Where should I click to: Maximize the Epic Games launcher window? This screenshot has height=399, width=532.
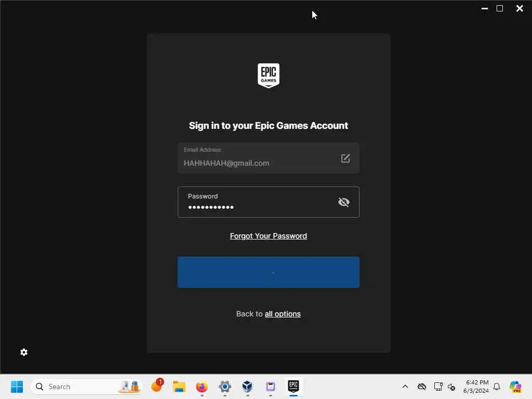500,8
